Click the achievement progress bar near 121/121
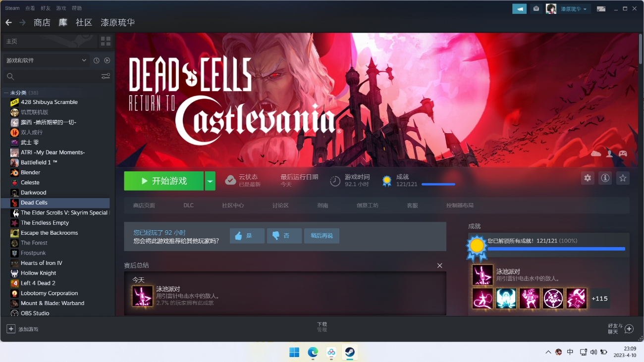Viewport: 644px width, 362px height. point(438,184)
